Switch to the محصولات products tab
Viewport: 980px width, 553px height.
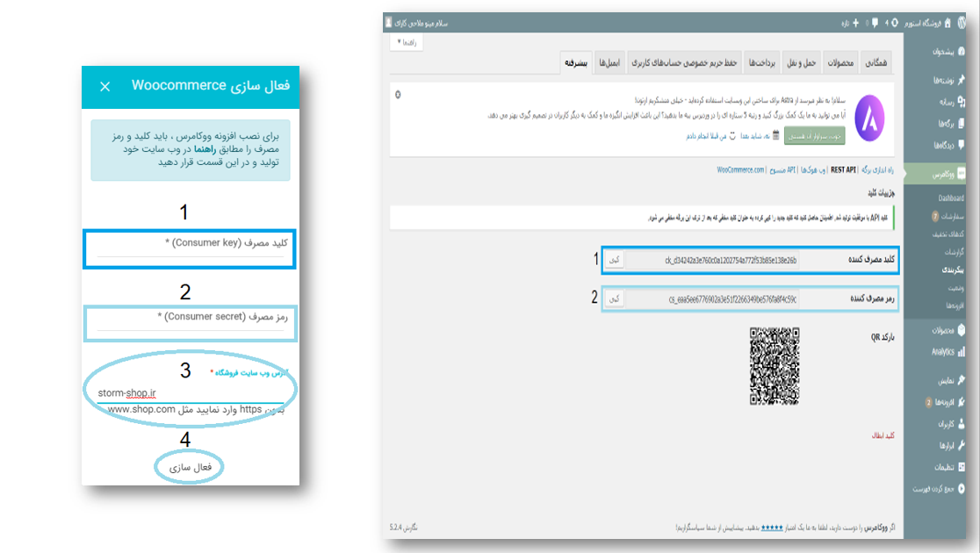(840, 62)
